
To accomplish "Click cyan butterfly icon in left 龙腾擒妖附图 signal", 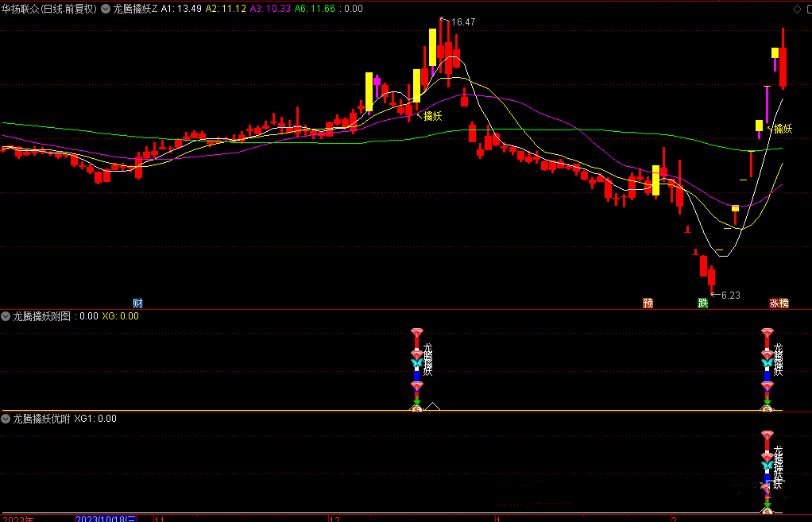I will tap(416, 364).
